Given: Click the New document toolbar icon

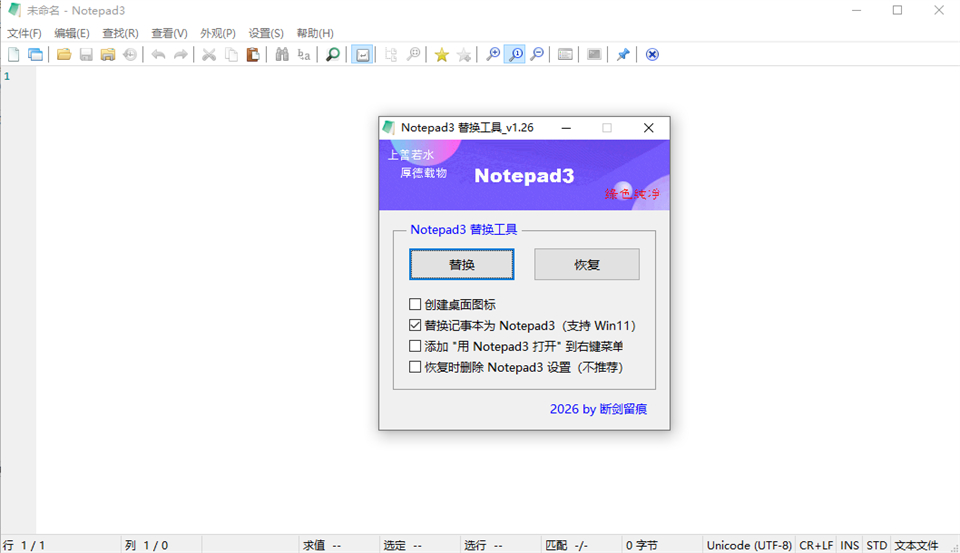Looking at the screenshot, I should coord(14,55).
